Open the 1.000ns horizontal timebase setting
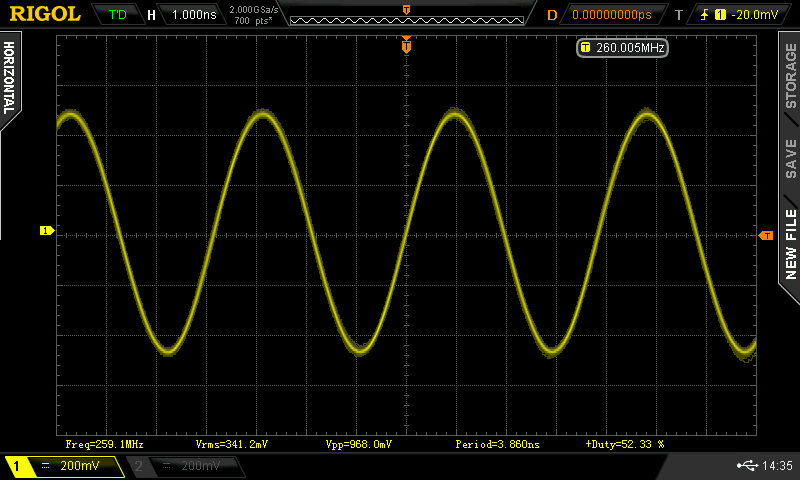This screenshot has height=480, width=800. 193,15
